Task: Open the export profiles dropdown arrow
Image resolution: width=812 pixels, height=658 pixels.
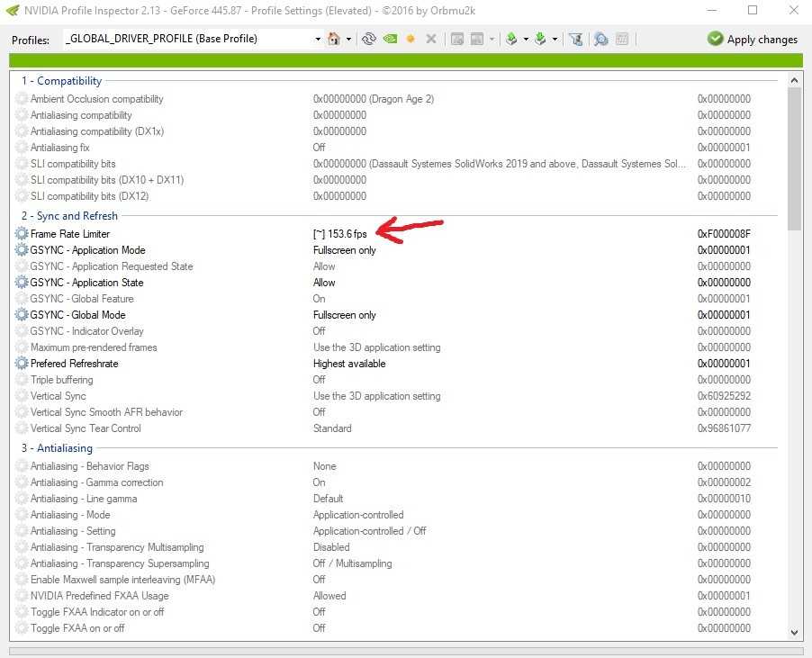Action: pyautogui.click(x=524, y=39)
